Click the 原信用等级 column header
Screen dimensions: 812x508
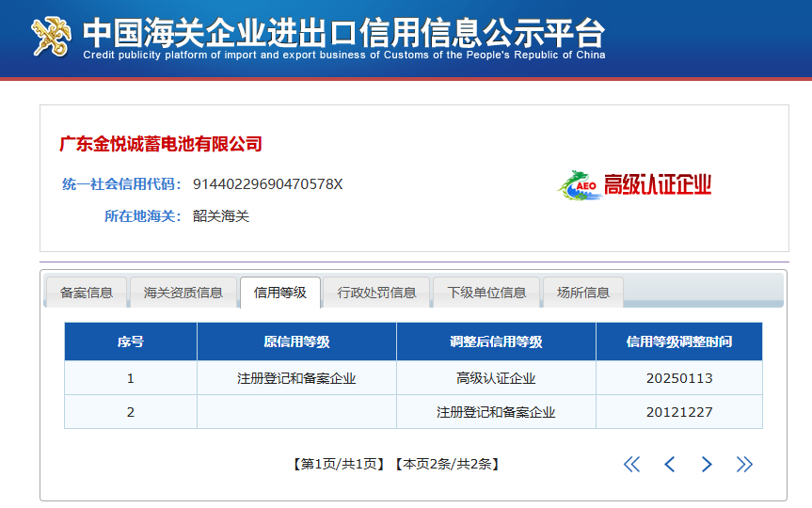coord(296,341)
